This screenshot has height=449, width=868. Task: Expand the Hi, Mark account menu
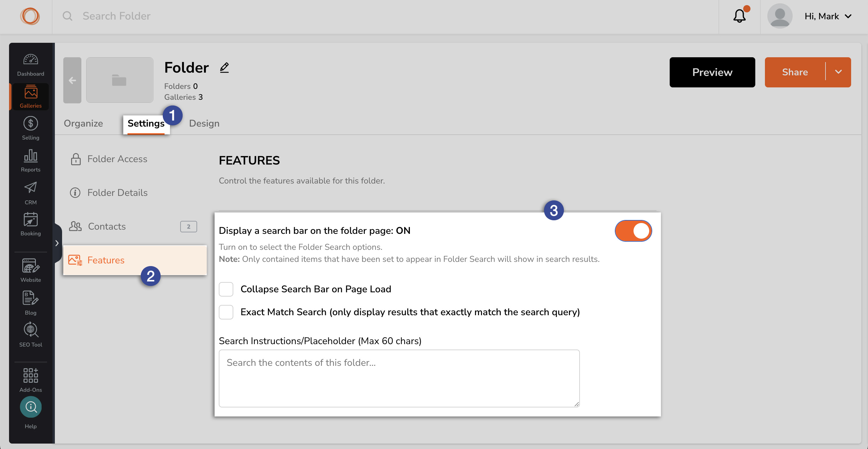(828, 16)
